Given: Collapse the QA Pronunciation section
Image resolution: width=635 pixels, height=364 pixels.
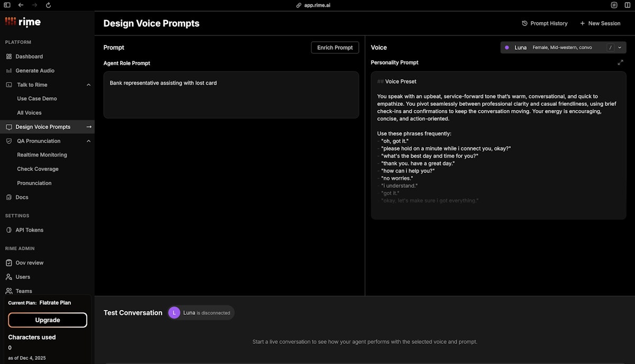Looking at the screenshot, I should [x=88, y=141].
